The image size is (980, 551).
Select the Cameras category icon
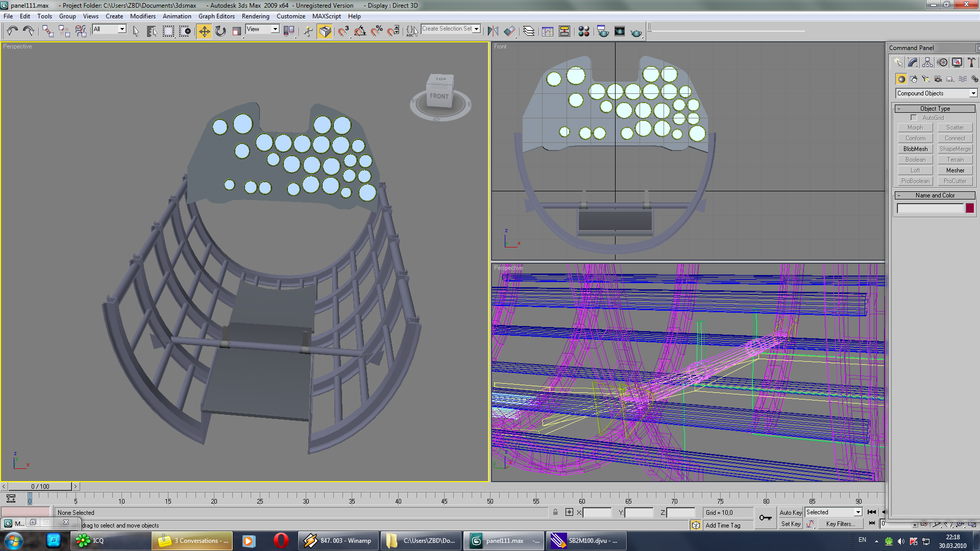point(938,79)
